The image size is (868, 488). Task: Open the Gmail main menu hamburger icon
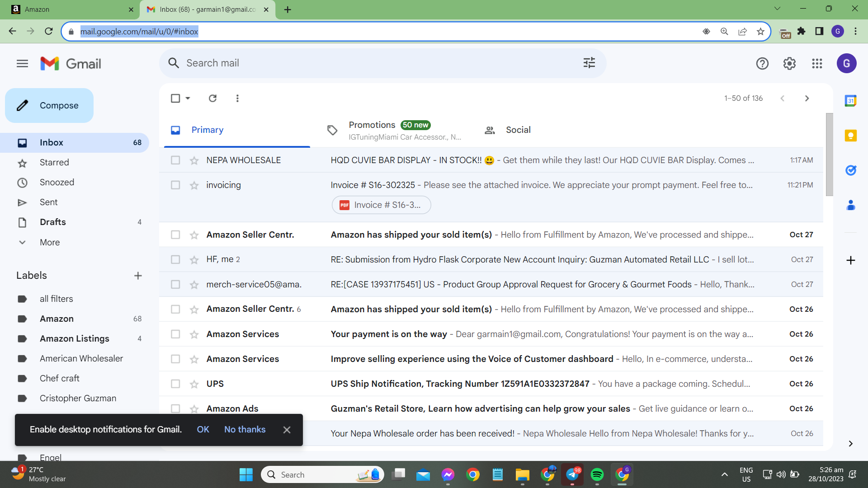point(22,64)
